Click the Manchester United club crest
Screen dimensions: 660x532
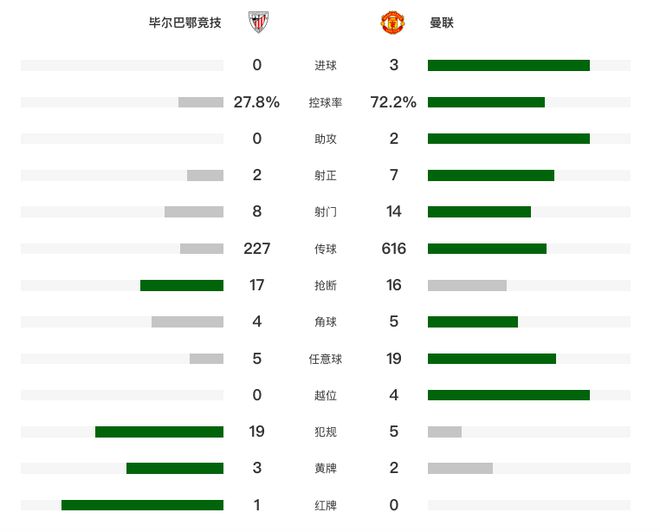coord(393,22)
